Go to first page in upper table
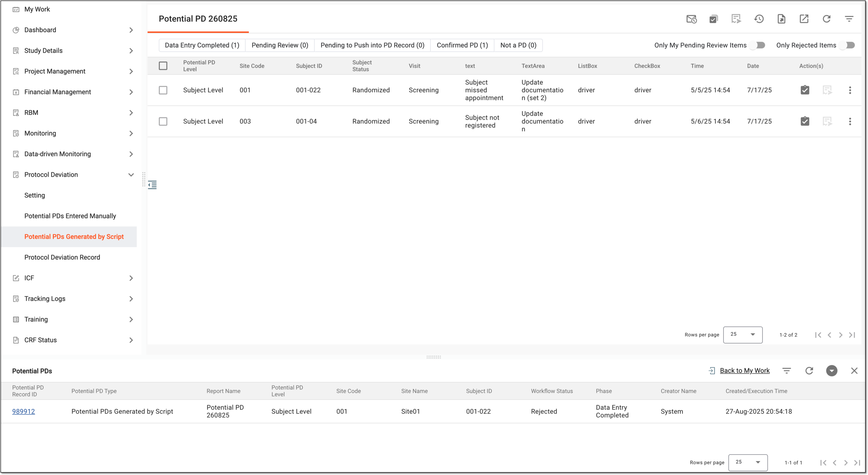The height and width of the screenshot is (475, 868). pos(818,335)
